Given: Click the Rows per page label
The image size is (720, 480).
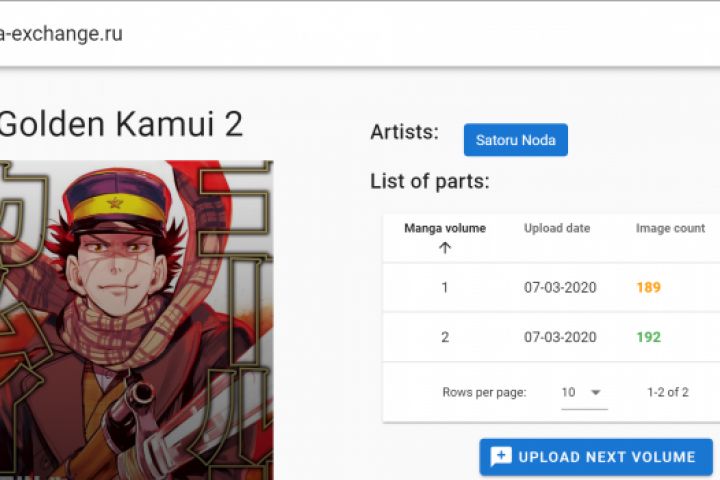Looking at the screenshot, I should coord(484,392).
